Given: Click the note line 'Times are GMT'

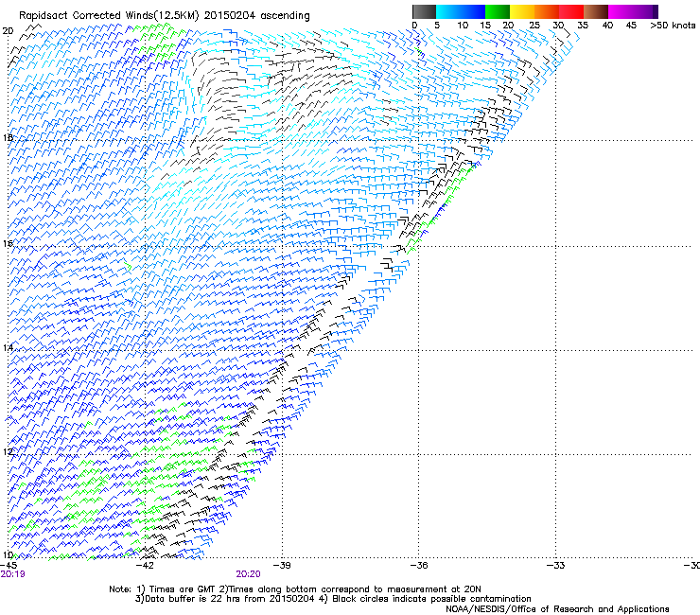Looking at the screenshot, I should pyautogui.click(x=183, y=589).
